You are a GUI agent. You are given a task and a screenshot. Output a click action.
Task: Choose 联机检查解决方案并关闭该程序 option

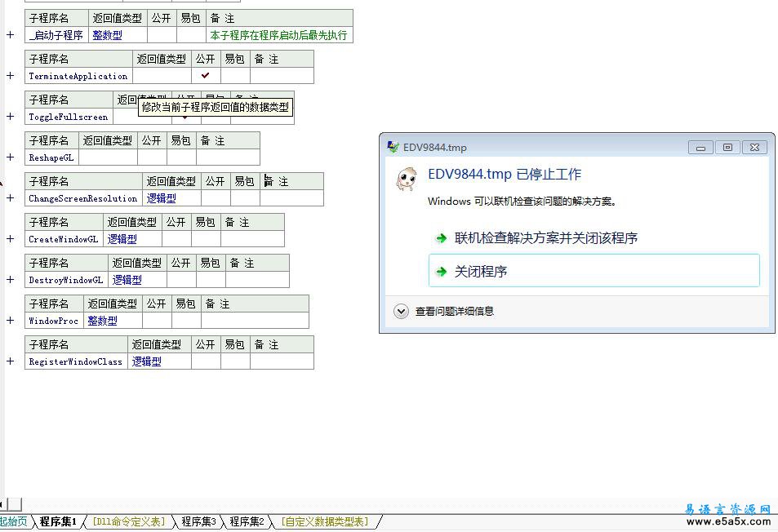tap(545, 238)
